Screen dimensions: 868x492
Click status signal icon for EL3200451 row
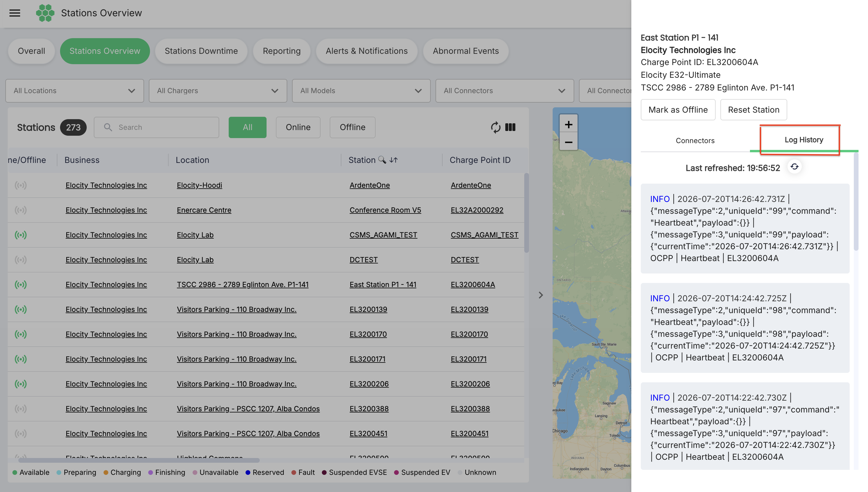pos(21,433)
